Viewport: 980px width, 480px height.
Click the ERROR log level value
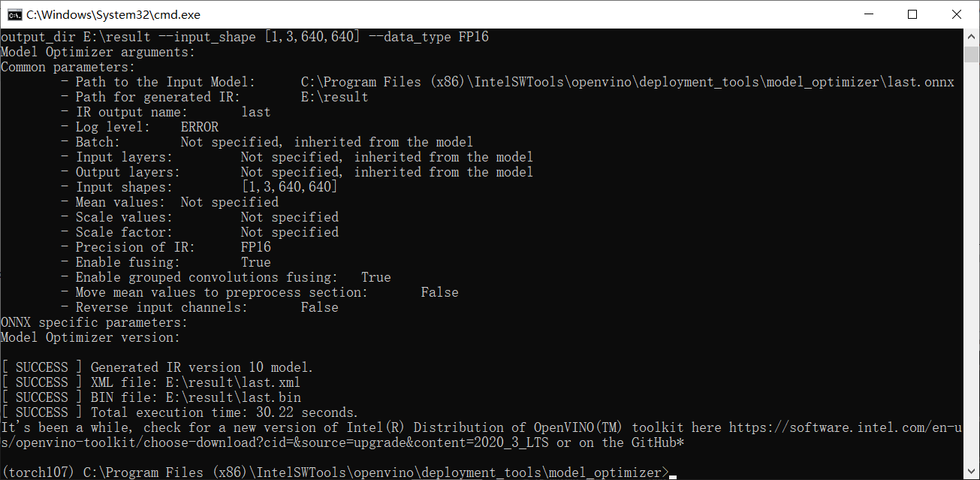200,127
